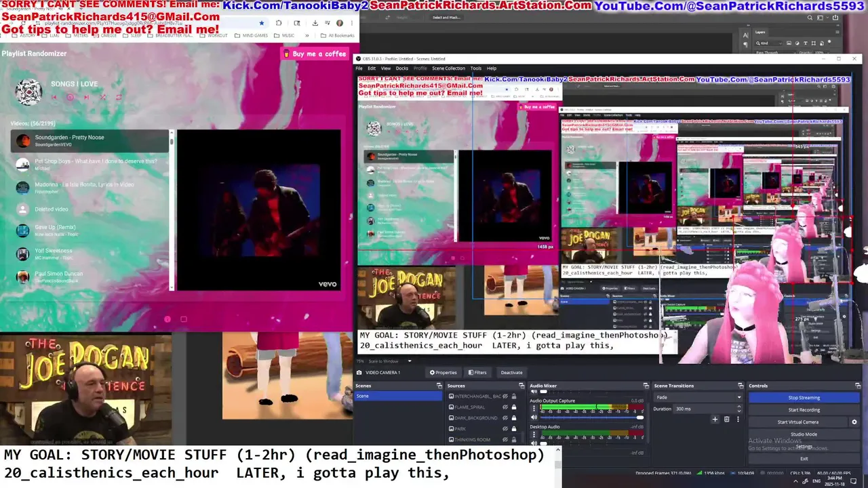The height and width of the screenshot is (488, 868).
Task: Undock the OBS Controls panel
Action: (857, 386)
